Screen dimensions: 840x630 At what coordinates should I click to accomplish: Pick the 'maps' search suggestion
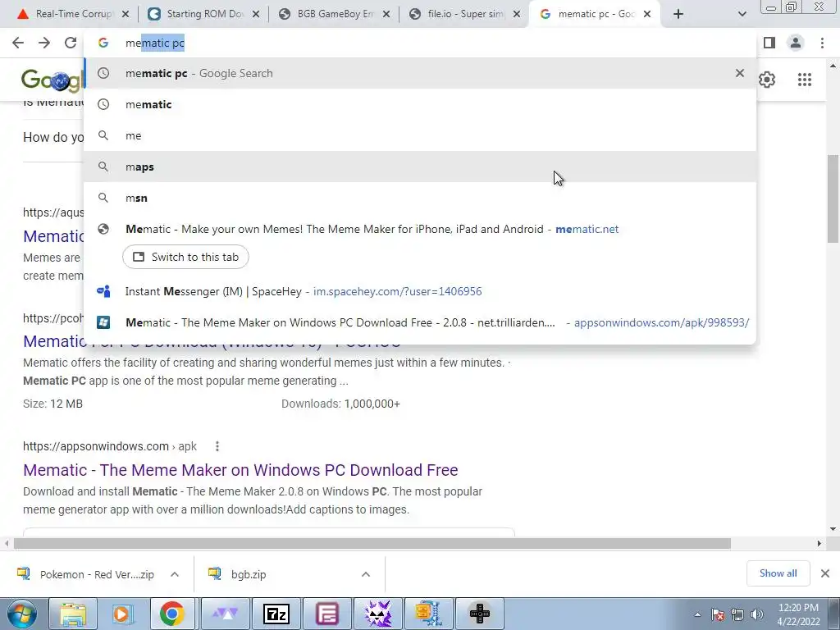point(420,167)
